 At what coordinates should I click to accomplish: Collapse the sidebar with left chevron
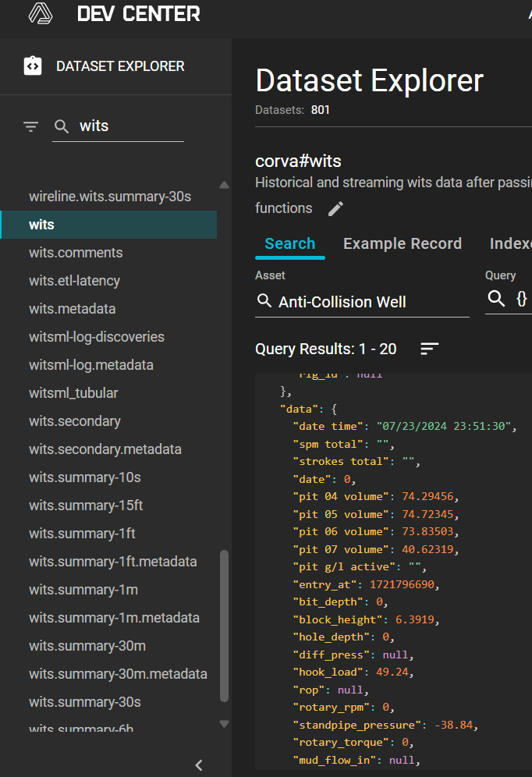point(199,765)
